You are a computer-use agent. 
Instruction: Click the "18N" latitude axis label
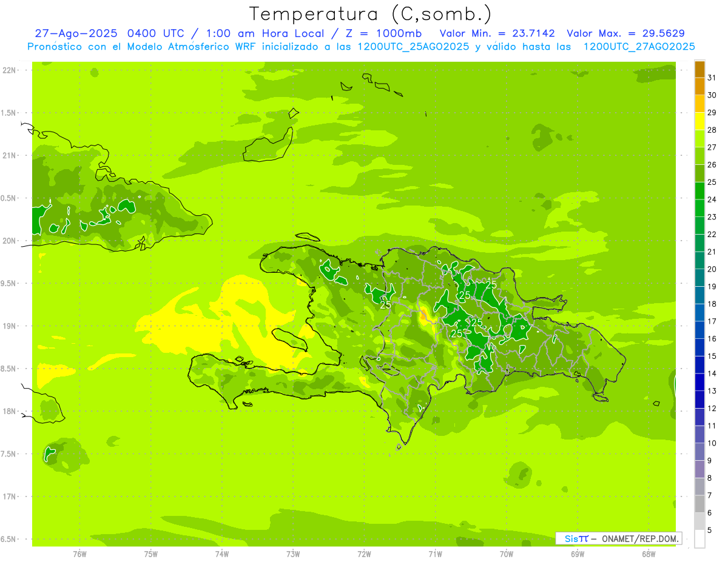(x=8, y=411)
